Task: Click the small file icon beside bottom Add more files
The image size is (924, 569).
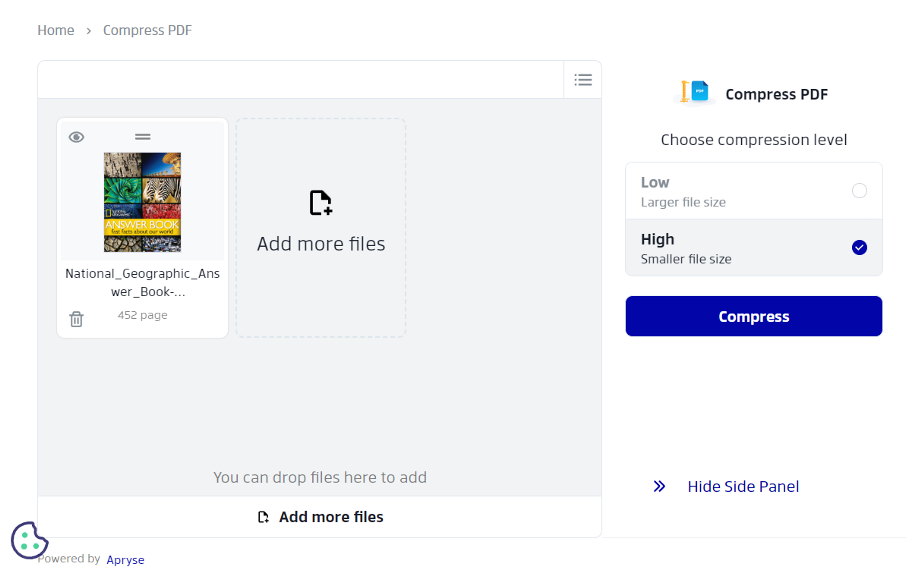Action: (263, 517)
